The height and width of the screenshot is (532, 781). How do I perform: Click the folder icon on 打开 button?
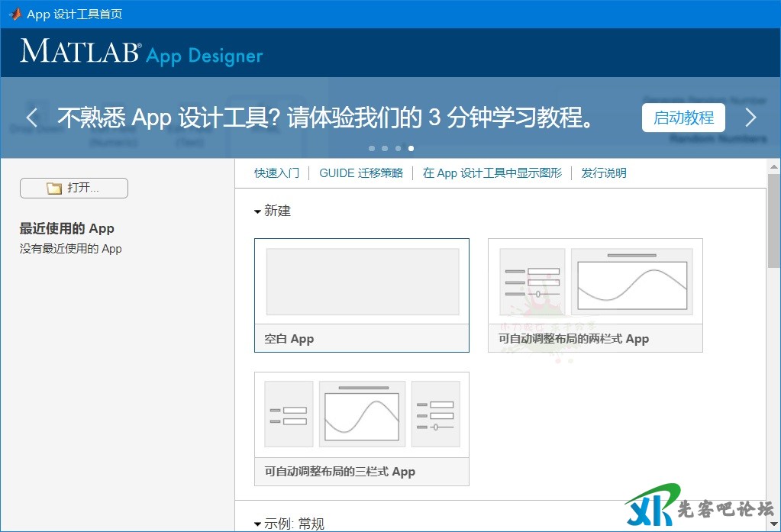(54, 189)
